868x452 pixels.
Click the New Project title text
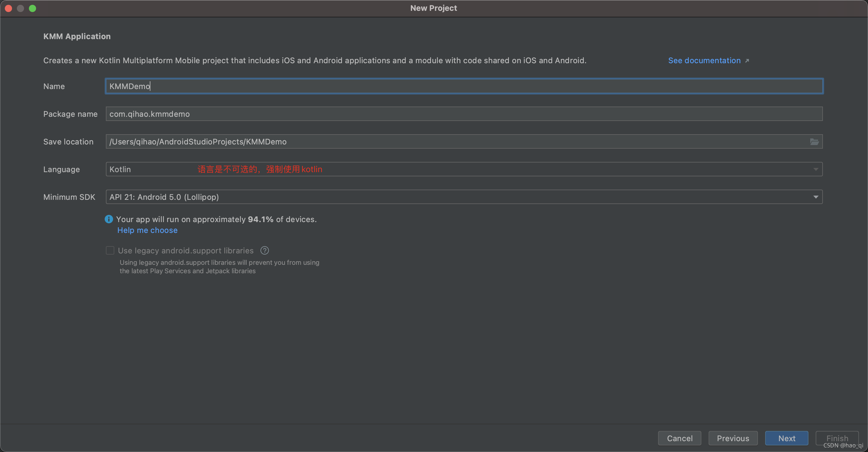pos(434,8)
